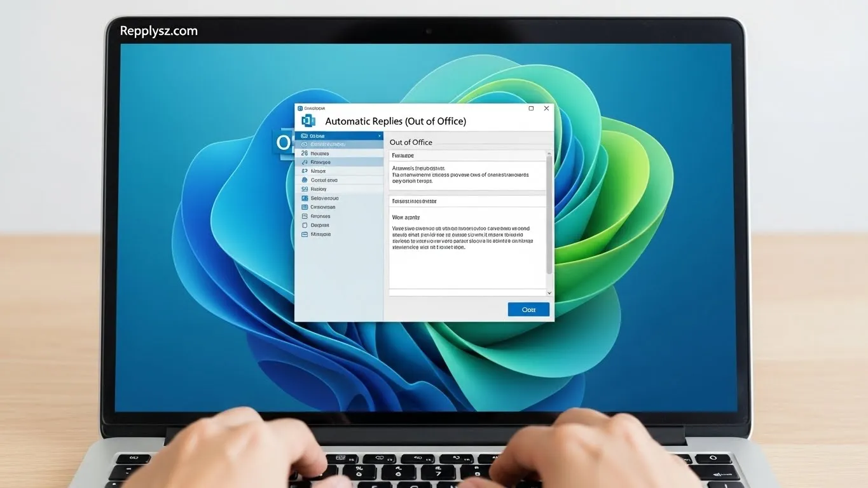Select the envelope icon beside the Manage entry
Screen dimensions: 868x488
(304, 234)
